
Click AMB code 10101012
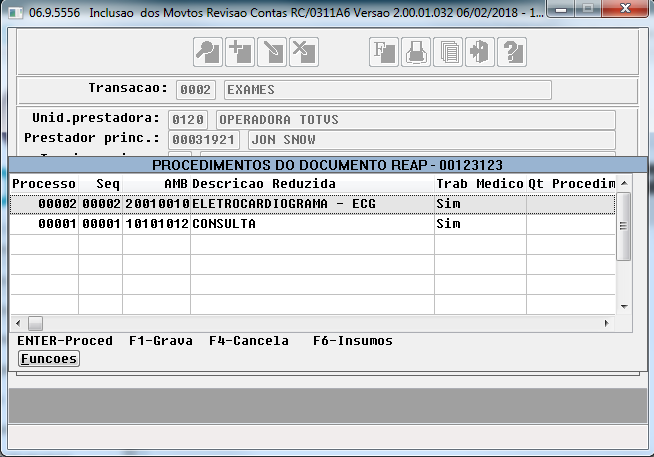click(157, 224)
